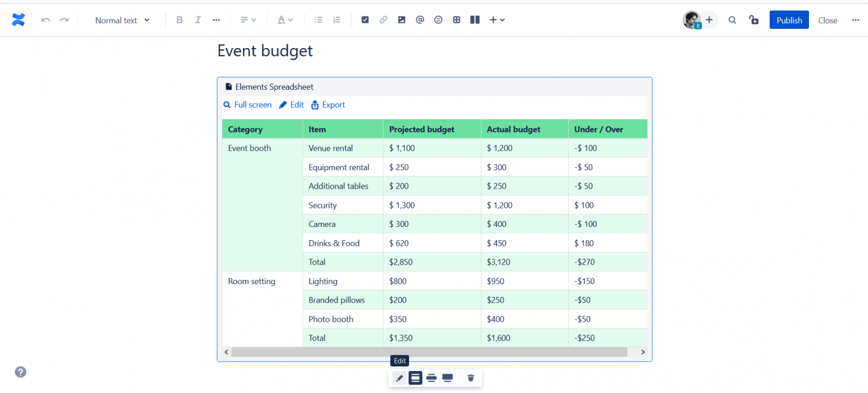Open the text color dropdown

285,20
